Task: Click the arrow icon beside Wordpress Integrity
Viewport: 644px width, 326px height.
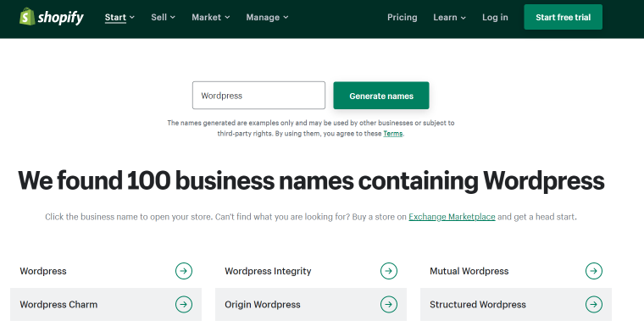Action: [389, 271]
